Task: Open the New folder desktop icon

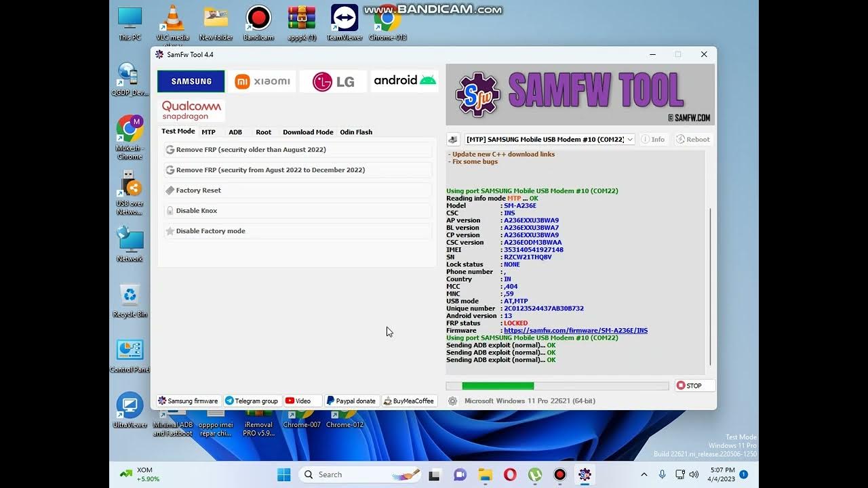Action: [216, 23]
